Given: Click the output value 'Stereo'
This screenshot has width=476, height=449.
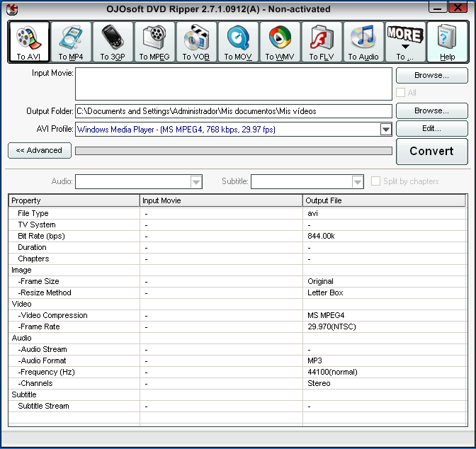Looking at the screenshot, I should click(319, 383).
